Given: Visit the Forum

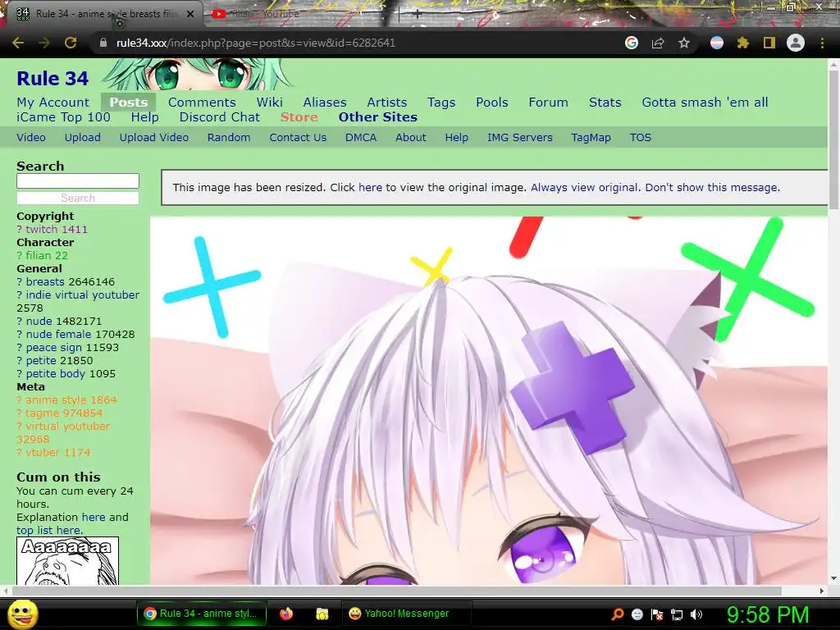Looking at the screenshot, I should [x=548, y=103].
